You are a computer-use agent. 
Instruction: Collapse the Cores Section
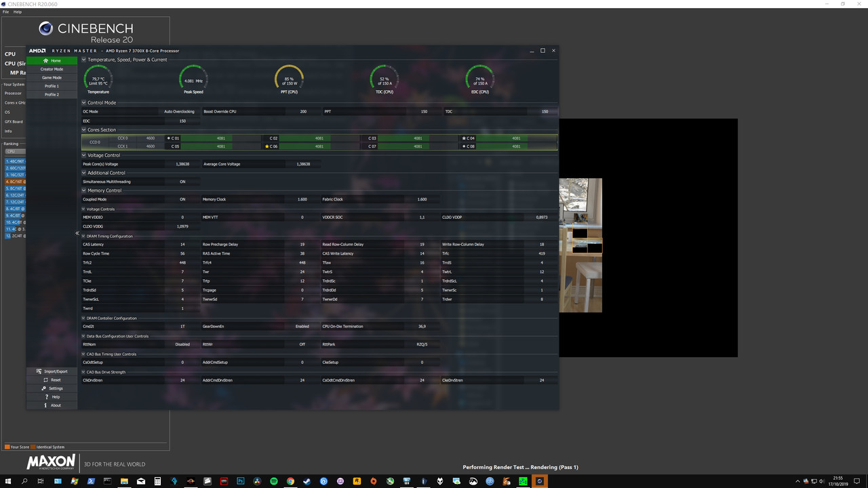83,129
